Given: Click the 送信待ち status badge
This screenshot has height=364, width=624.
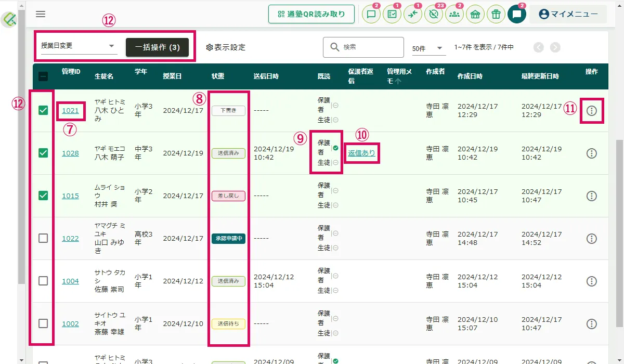Looking at the screenshot, I should click(228, 324).
